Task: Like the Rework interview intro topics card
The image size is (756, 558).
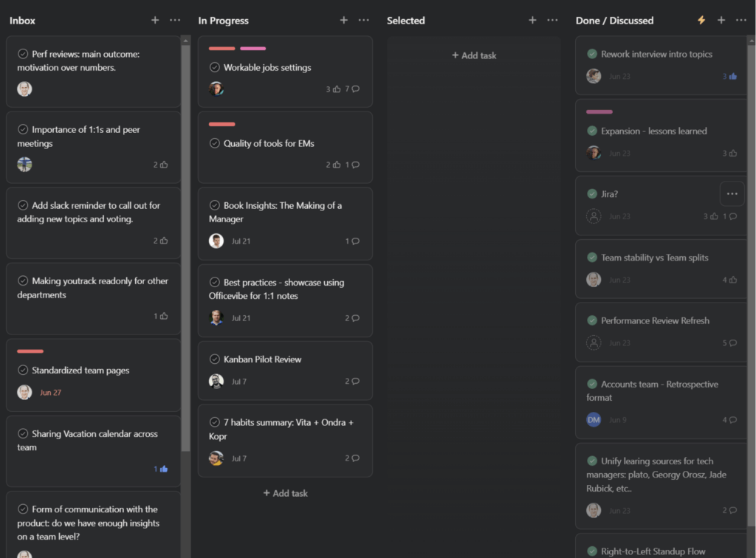Action: pyautogui.click(x=733, y=76)
